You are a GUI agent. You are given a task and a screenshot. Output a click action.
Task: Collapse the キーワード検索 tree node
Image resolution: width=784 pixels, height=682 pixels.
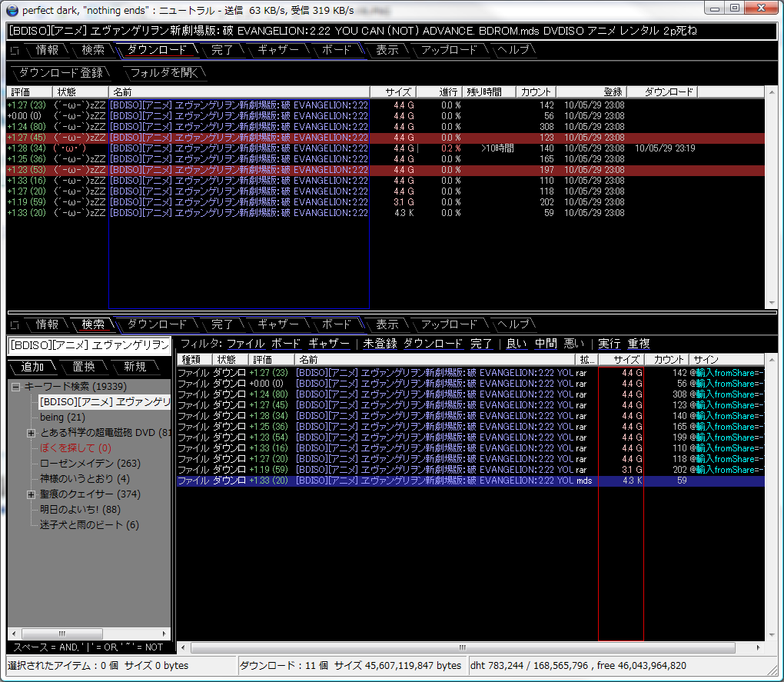point(16,387)
